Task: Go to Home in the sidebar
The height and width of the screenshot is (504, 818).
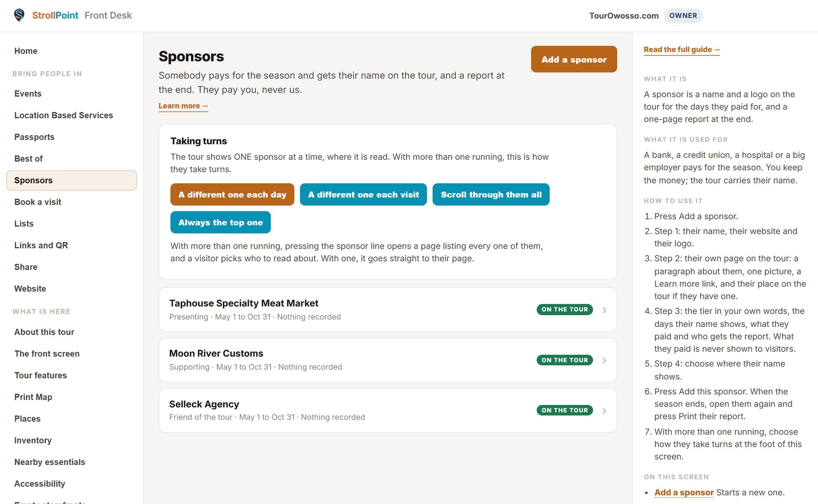Action: 26,51
